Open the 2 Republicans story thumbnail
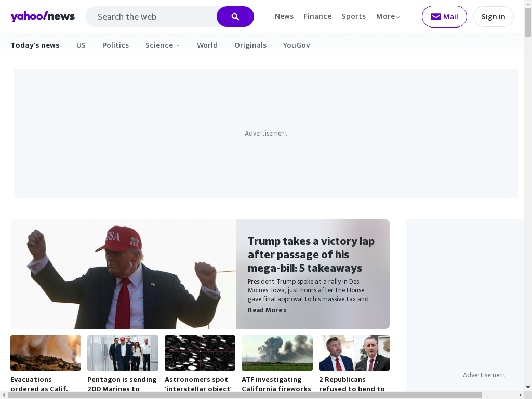 coord(354,353)
